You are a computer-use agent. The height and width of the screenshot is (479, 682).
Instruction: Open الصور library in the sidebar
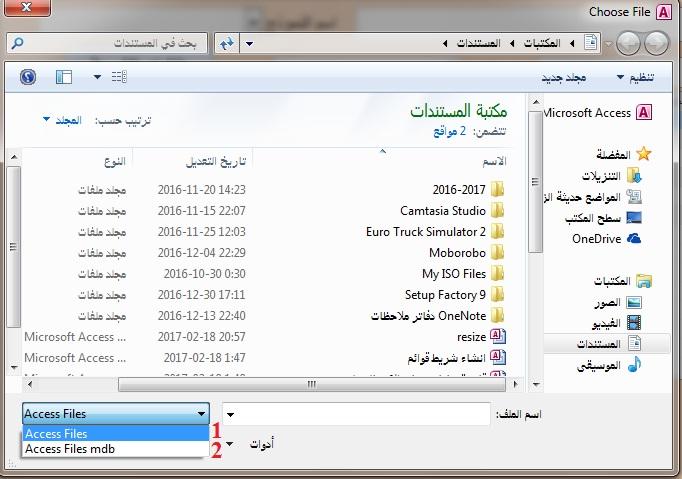coord(618,302)
